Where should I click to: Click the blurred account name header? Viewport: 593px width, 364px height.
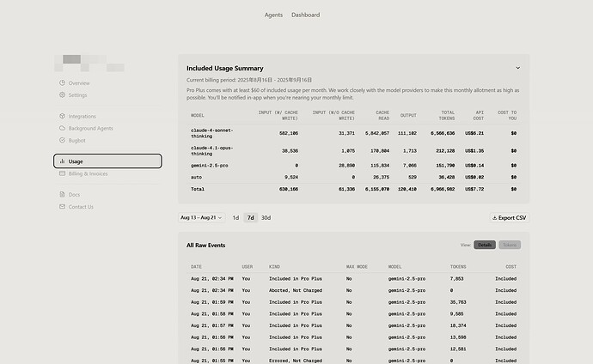(x=89, y=63)
